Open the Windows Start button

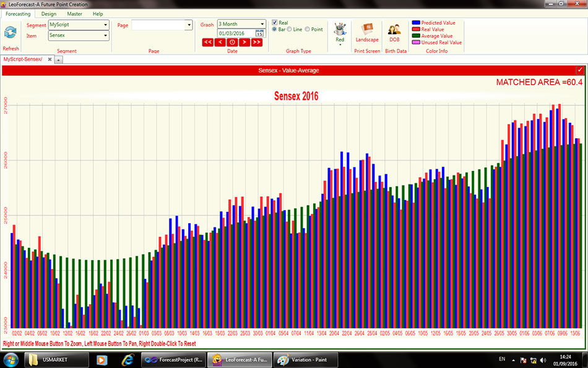pyautogui.click(x=11, y=360)
